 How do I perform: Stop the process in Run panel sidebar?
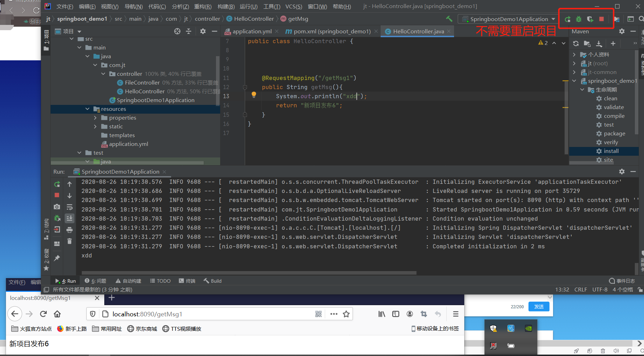pyautogui.click(x=57, y=195)
